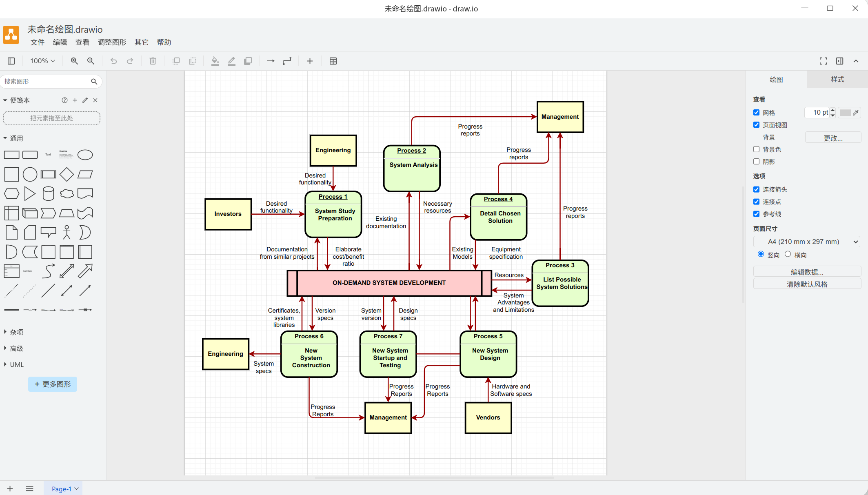This screenshot has height=495, width=868.
Task: Toggle the left sidebar panel icon
Action: click(x=11, y=61)
